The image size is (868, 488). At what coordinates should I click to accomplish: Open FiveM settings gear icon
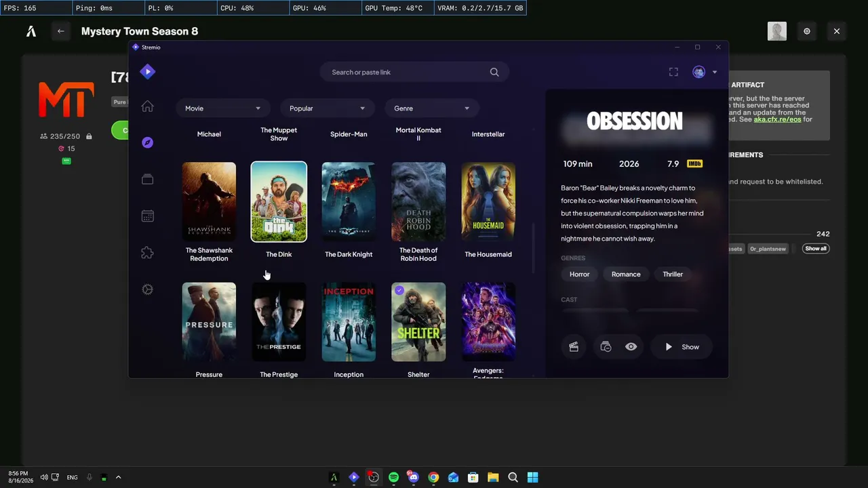click(807, 31)
